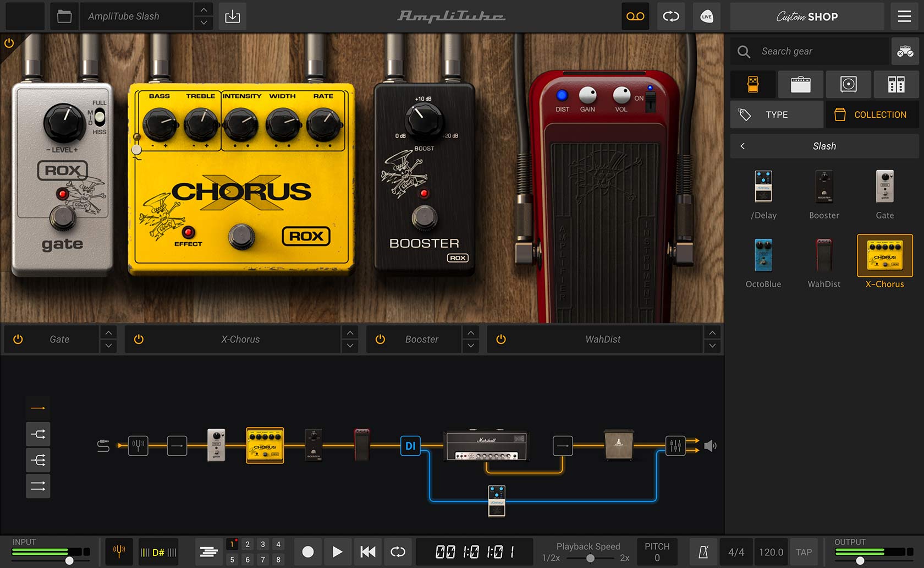Click the chain input source icon
The width and height of the screenshot is (924, 568).
pos(103,446)
